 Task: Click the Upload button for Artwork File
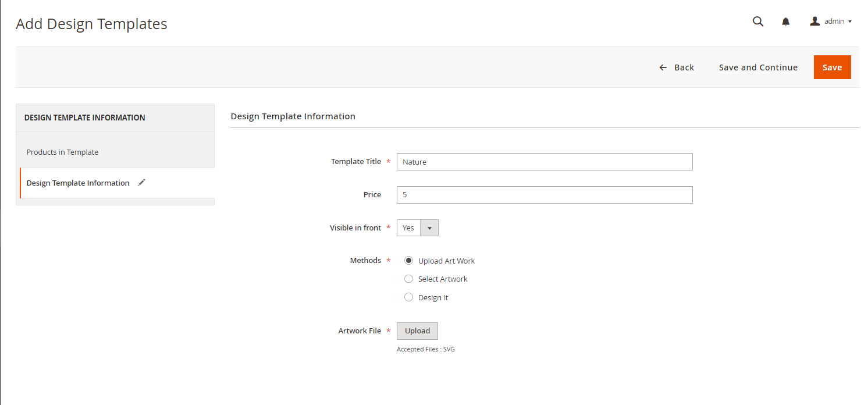pos(417,331)
